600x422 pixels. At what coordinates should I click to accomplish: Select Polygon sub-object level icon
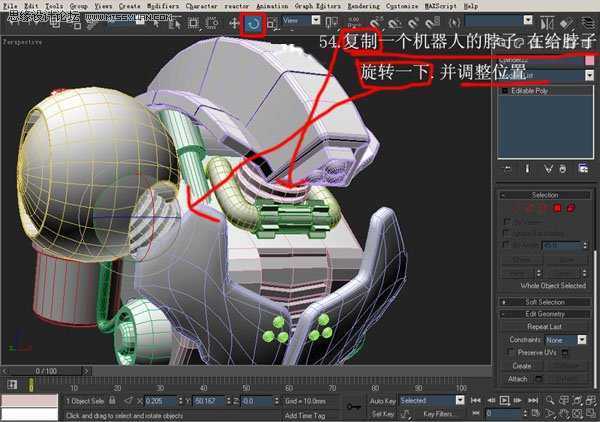(557, 208)
